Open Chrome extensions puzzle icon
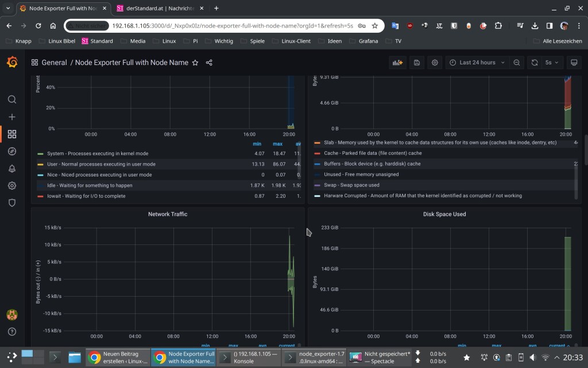The image size is (588, 368). (x=498, y=26)
